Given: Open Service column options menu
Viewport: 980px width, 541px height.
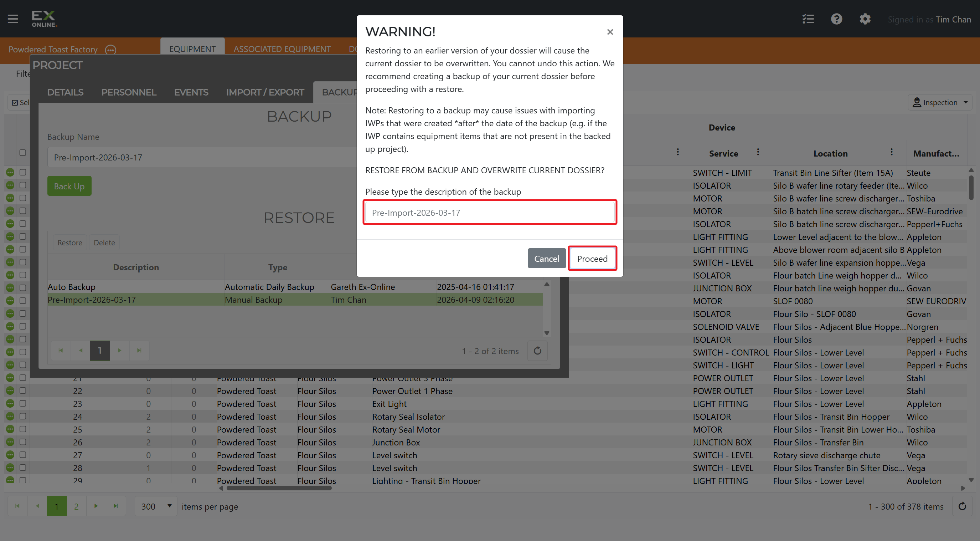Looking at the screenshot, I should pyautogui.click(x=758, y=152).
